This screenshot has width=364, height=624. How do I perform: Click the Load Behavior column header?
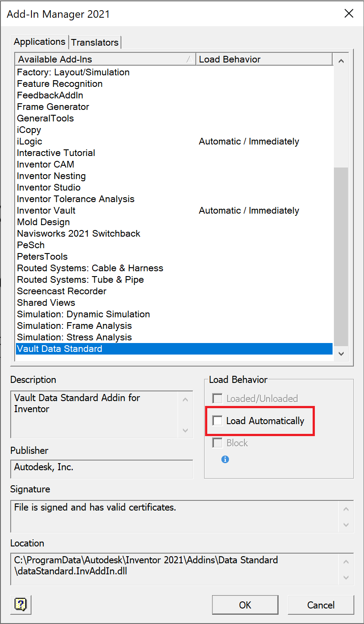click(x=264, y=59)
